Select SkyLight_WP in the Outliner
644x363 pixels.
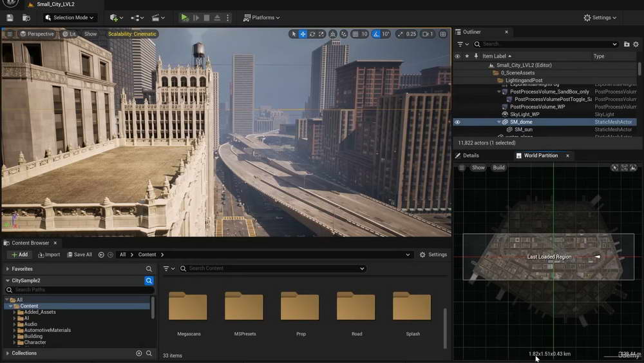click(x=524, y=114)
